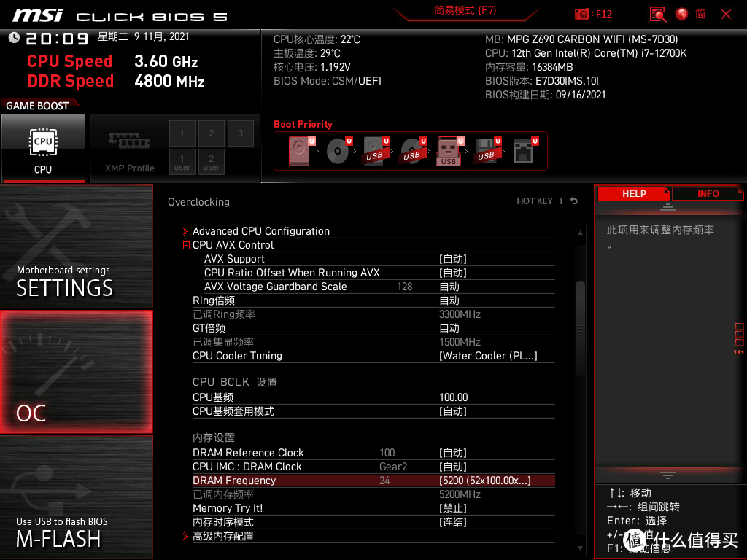747x560 pixels.
Task: Expand Advanced CPU Configuration
Action: coord(260,231)
